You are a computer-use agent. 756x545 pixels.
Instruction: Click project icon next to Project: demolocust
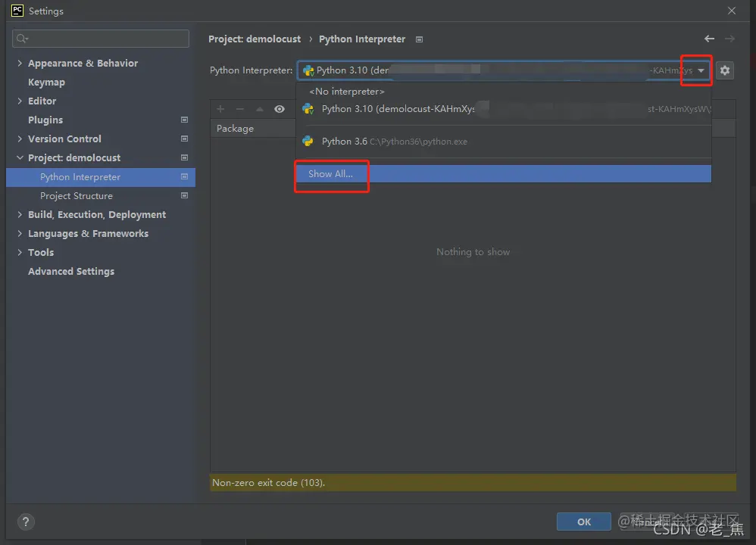(184, 157)
